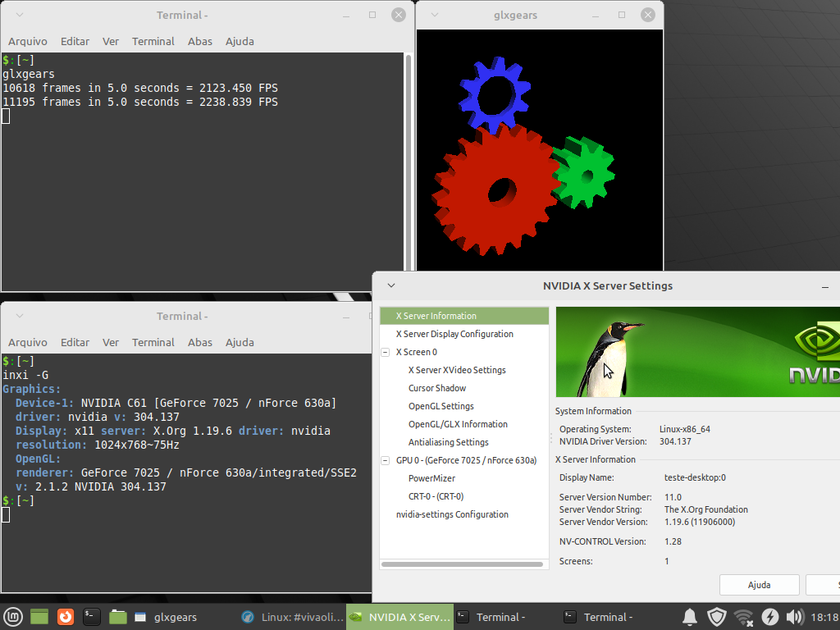Open Ajuda menu in glxgears-output terminal
Image resolution: width=840 pixels, height=630 pixels.
click(x=240, y=41)
